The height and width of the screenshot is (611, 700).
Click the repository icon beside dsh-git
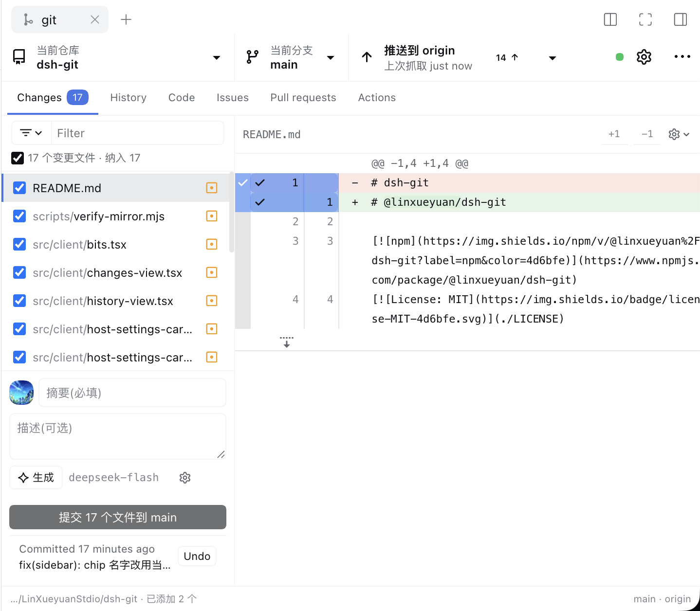click(19, 57)
